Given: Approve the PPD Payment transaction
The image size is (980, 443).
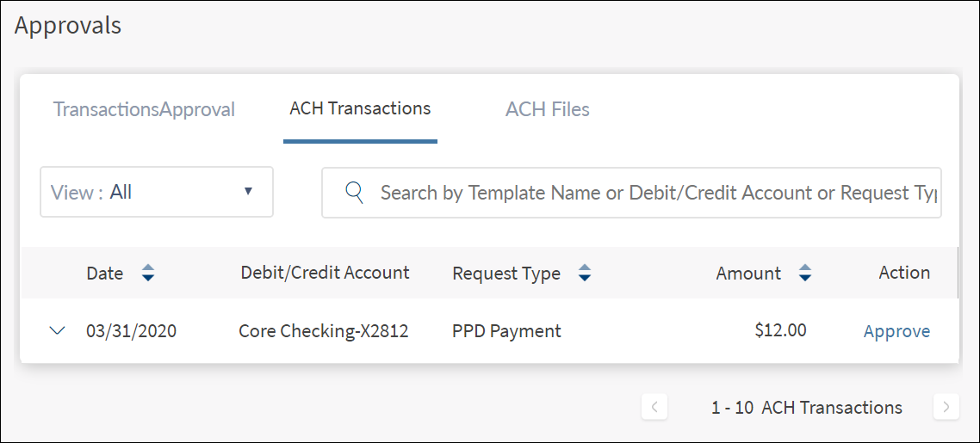Looking at the screenshot, I should [x=896, y=331].
